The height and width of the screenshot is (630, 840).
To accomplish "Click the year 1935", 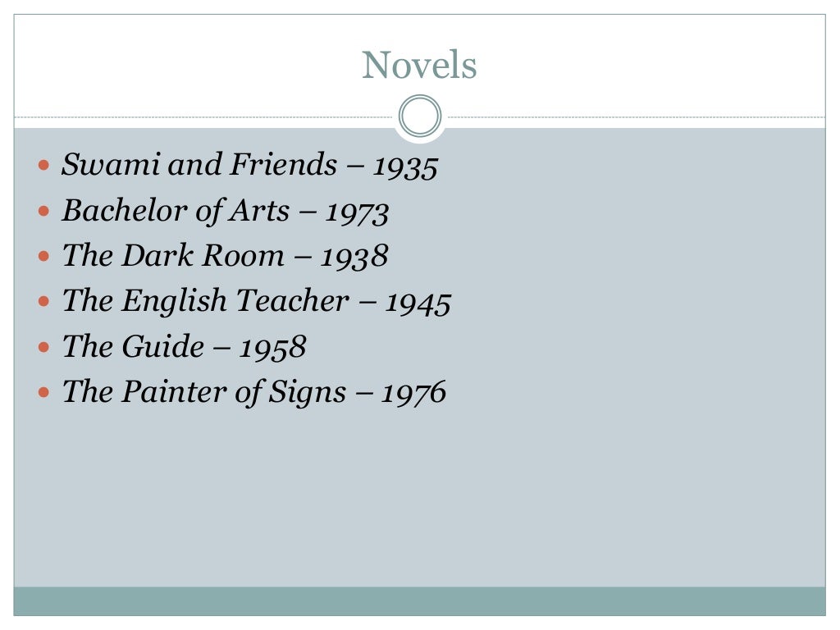I will pos(405,167).
